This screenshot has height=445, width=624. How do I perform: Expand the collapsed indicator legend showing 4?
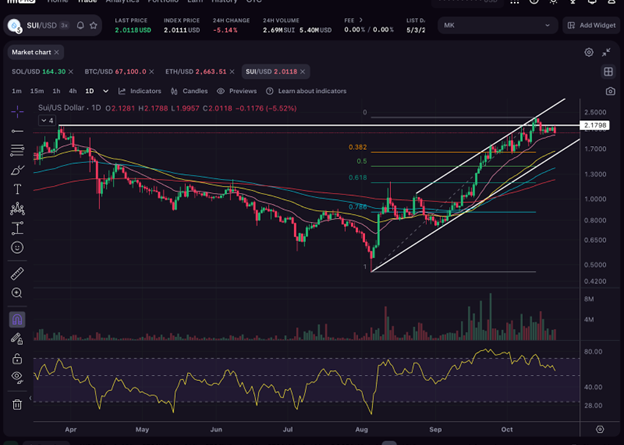(x=46, y=120)
